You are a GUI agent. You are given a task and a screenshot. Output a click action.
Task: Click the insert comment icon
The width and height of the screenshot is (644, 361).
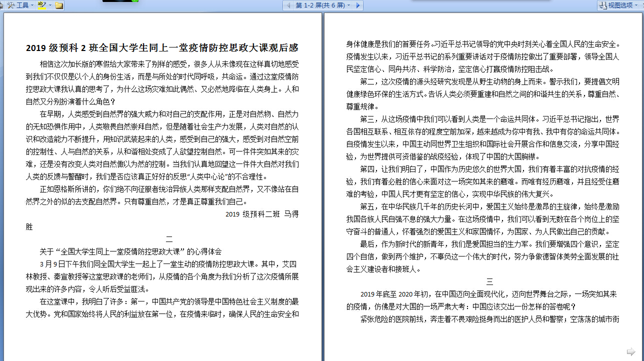coord(59,5)
